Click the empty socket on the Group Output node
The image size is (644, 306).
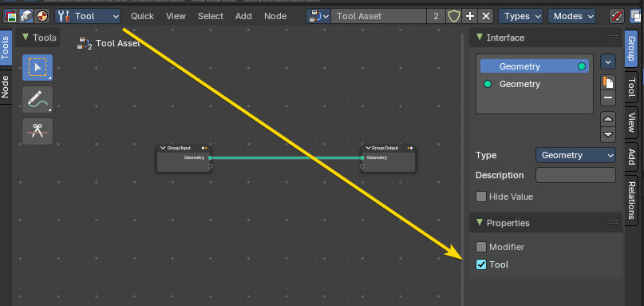[x=362, y=166]
